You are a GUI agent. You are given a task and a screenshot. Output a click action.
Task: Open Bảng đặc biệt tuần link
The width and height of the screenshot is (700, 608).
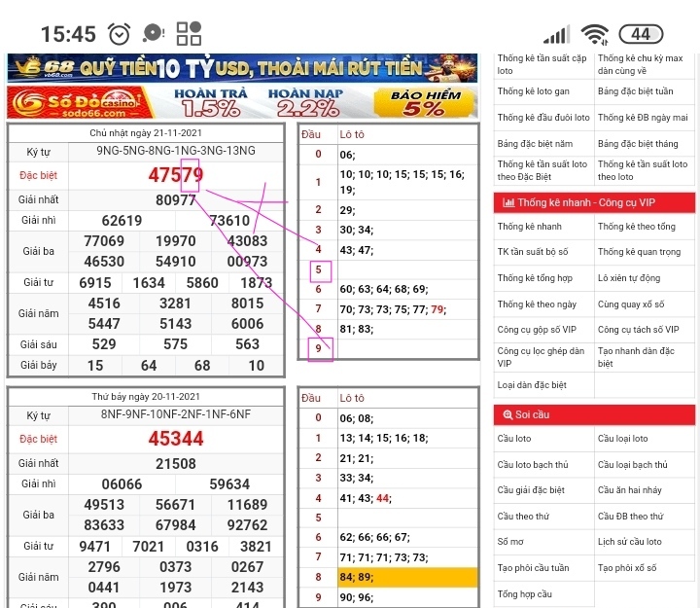tap(635, 91)
